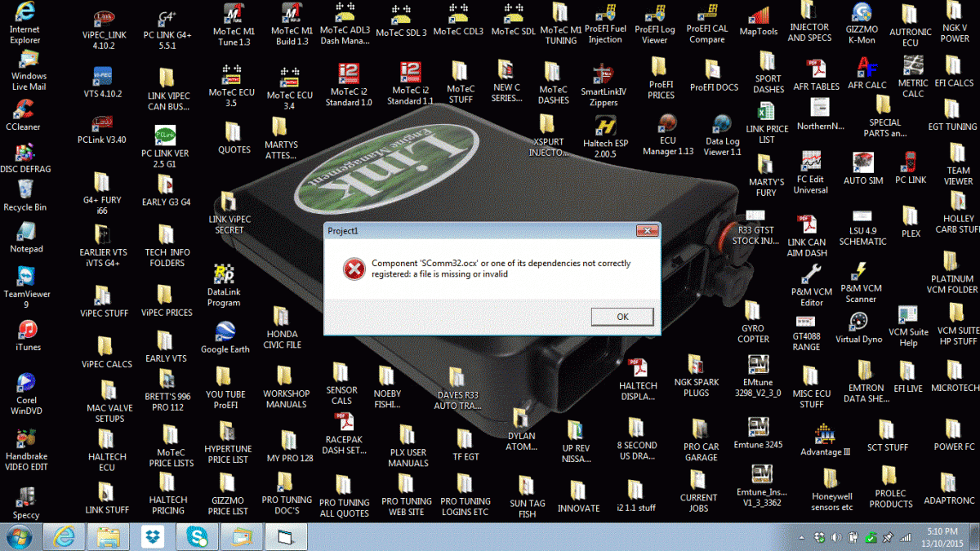
Task: Open Dropbox from the taskbar
Action: (x=152, y=536)
